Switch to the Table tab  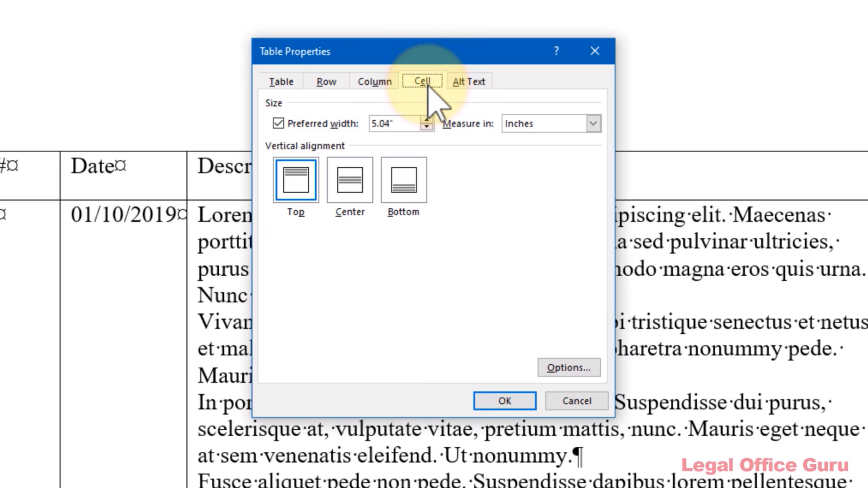point(281,81)
